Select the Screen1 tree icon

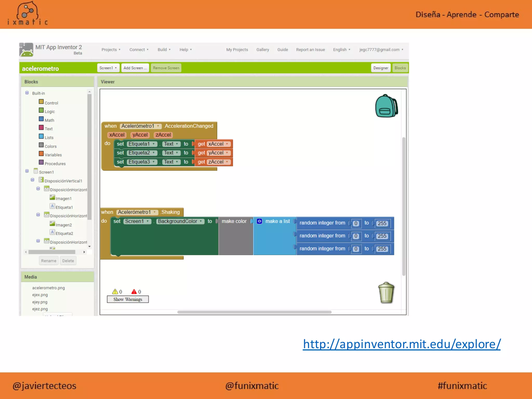pos(36,171)
